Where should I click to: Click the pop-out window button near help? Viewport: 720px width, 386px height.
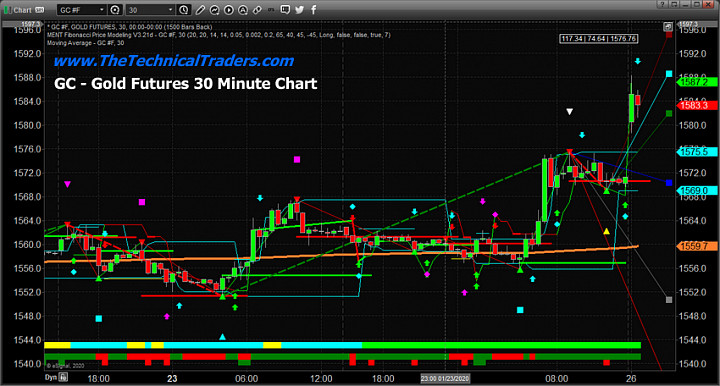(674, 5)
